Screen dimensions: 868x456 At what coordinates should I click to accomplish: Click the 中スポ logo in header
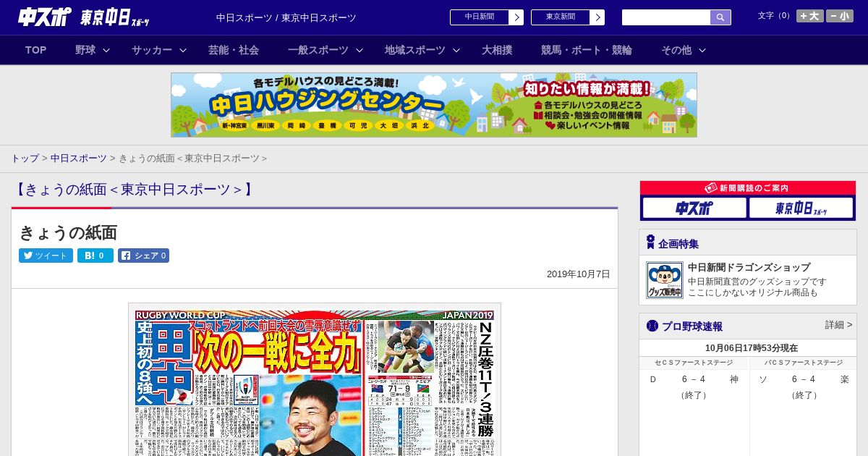(45, 17)
